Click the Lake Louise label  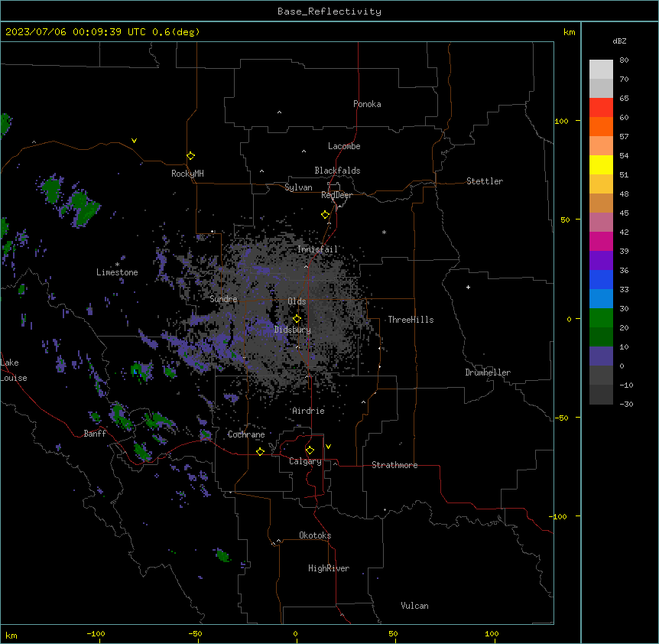(14, 370)
